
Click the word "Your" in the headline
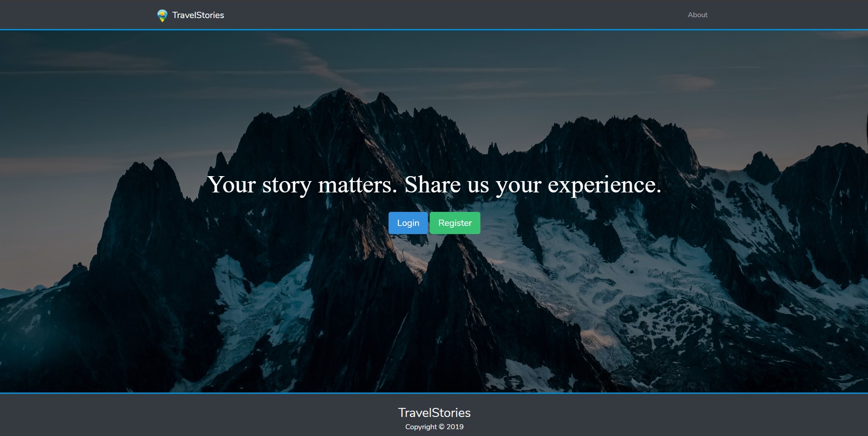[232, 185]
